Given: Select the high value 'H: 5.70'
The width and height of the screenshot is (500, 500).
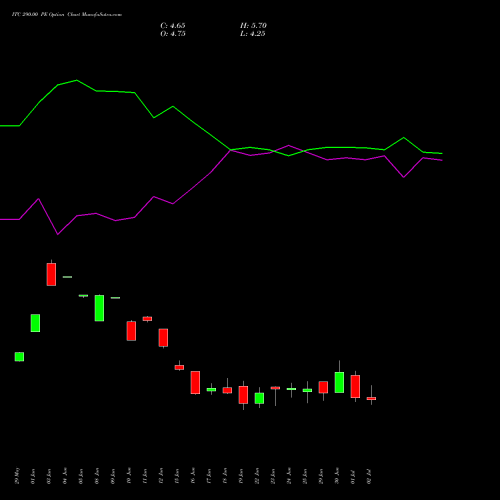Looking at the screenshot, I should point(253,26).
